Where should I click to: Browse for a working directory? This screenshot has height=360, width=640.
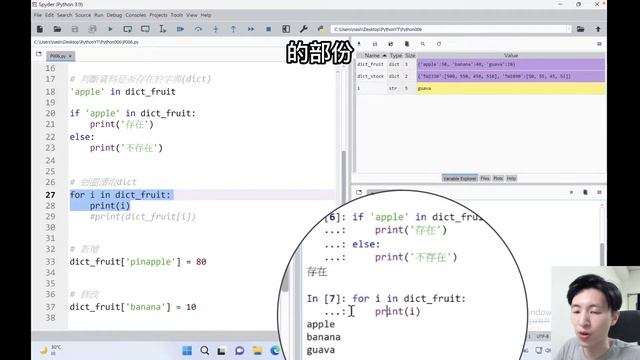click(580, 29)
